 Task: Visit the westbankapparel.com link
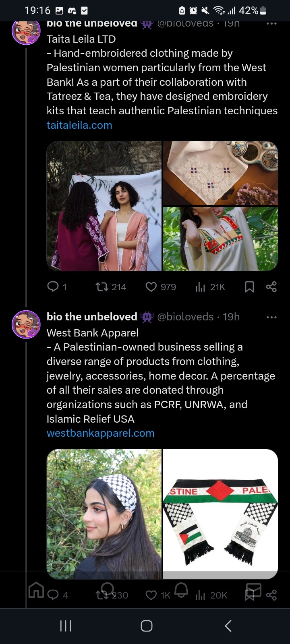click(100, 433)
